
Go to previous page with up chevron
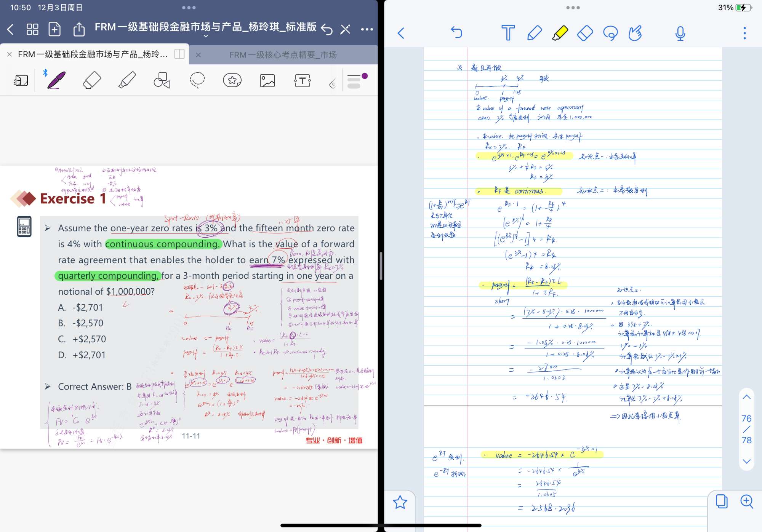(746, 397)
